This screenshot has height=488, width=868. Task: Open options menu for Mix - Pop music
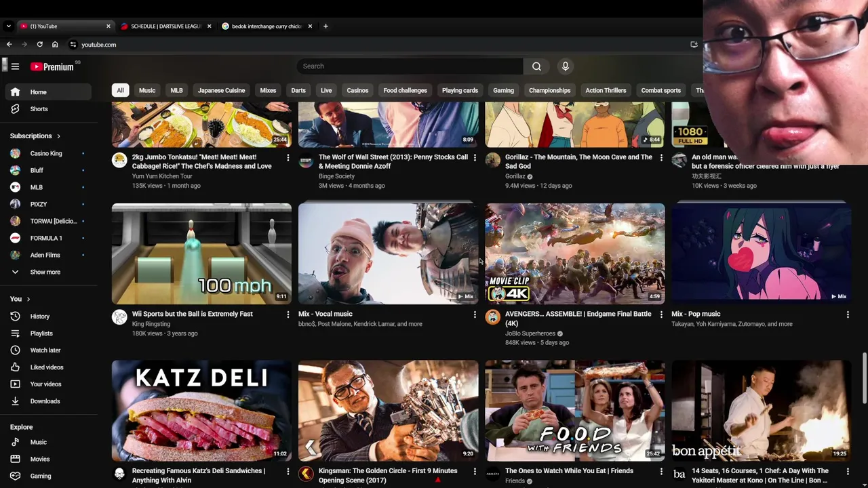(x=848, y=314)
